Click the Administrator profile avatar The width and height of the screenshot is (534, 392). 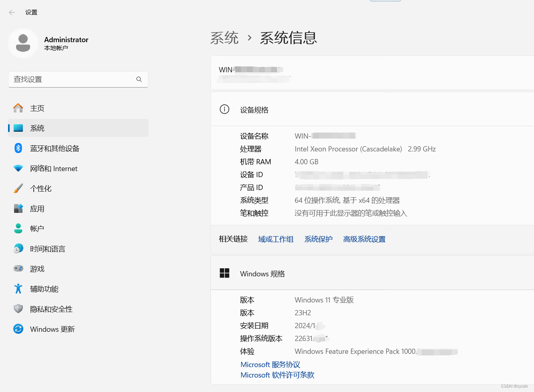[23, 43]
